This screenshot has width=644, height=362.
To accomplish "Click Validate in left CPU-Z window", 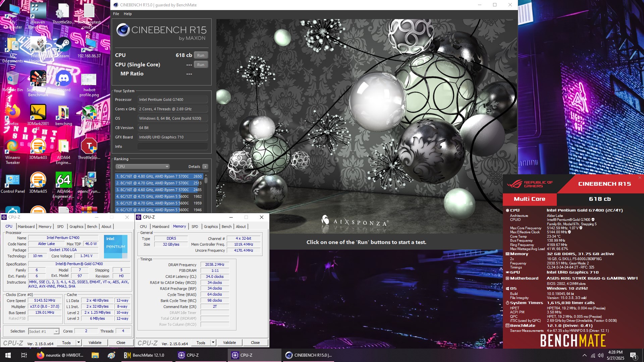I will (95, 343).
